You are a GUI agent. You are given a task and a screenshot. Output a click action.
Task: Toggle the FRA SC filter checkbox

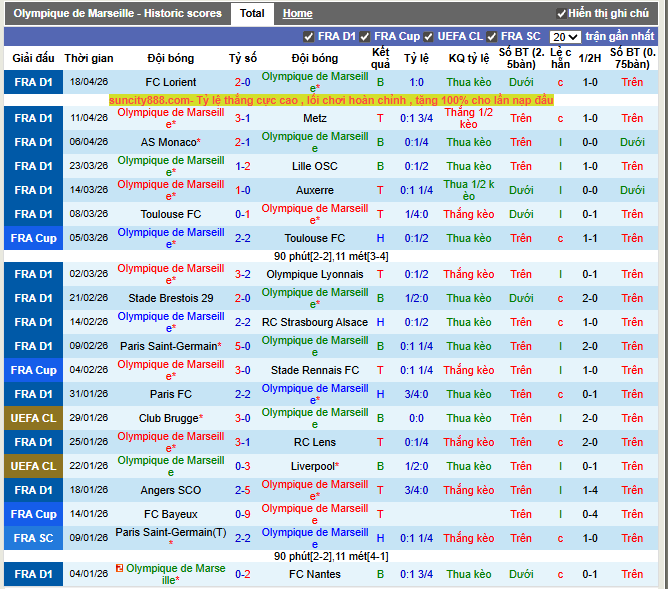coord(491,37)
